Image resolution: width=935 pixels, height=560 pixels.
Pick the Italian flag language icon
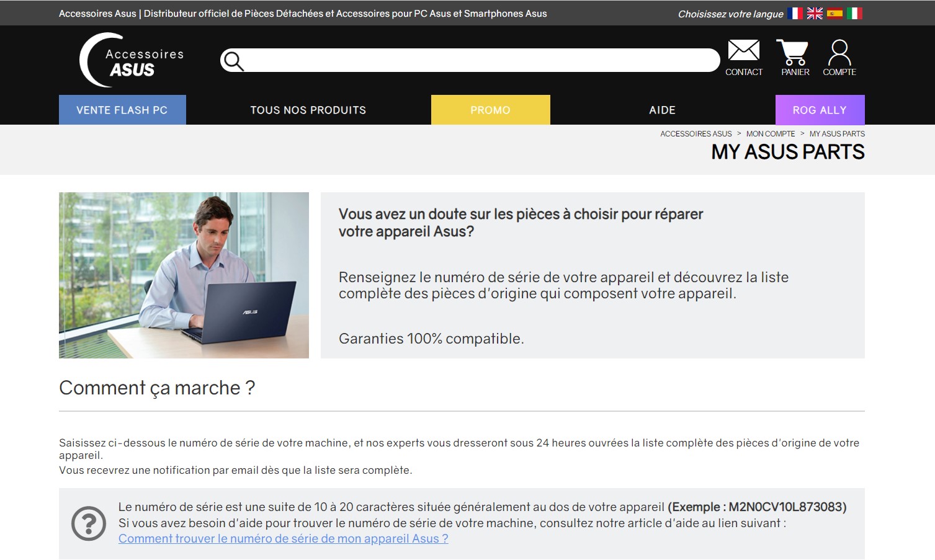click(x=854, y=13)
